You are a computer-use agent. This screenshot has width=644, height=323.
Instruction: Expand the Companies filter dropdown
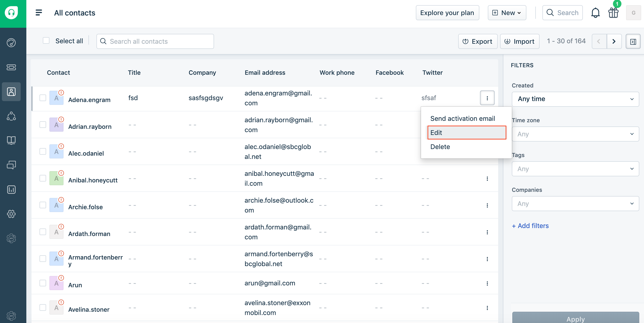coord(575,204)
